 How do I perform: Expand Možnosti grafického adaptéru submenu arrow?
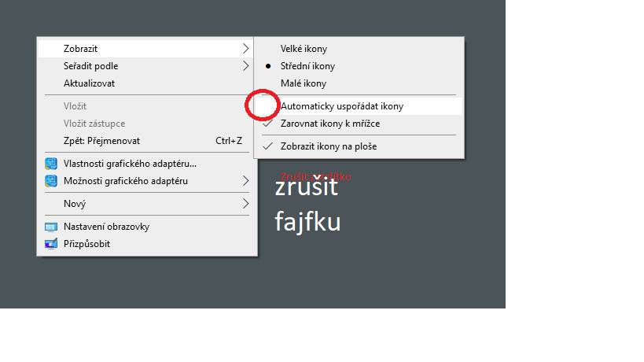point(245,181)
